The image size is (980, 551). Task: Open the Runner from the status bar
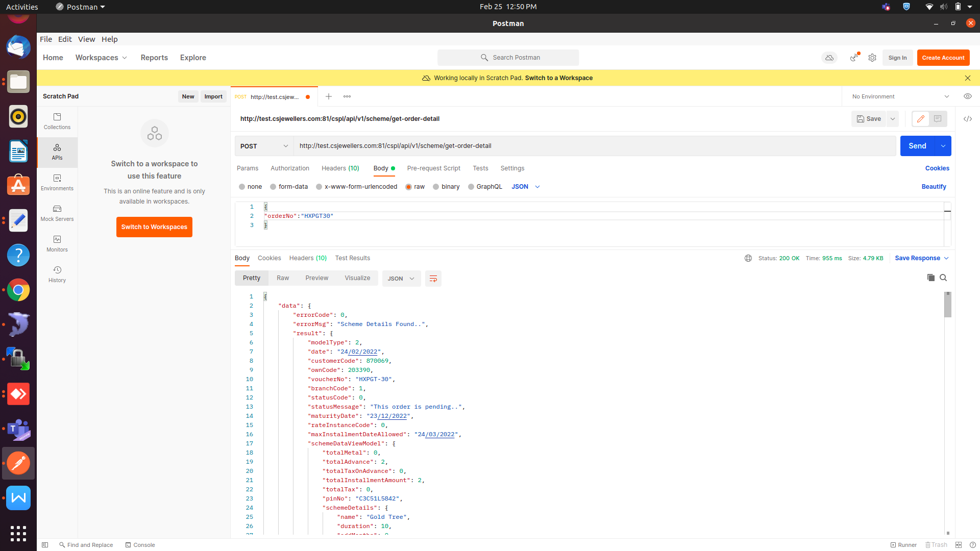click(904, 545)
